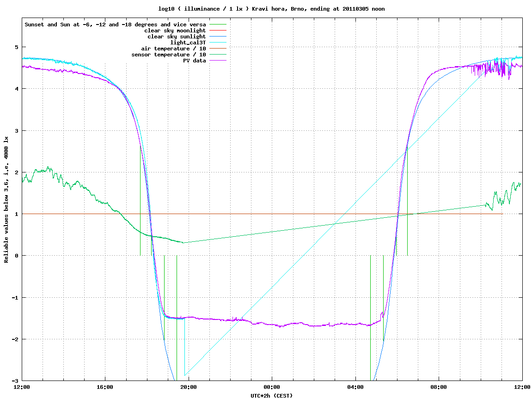Click the red line sample next to clear sky moonlight
The width and height of the screenshot is (532, 399).
click(x=218, y=31)
